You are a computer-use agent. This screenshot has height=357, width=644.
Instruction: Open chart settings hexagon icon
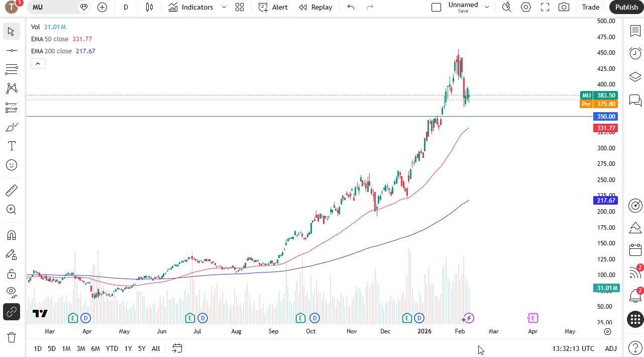526,7
